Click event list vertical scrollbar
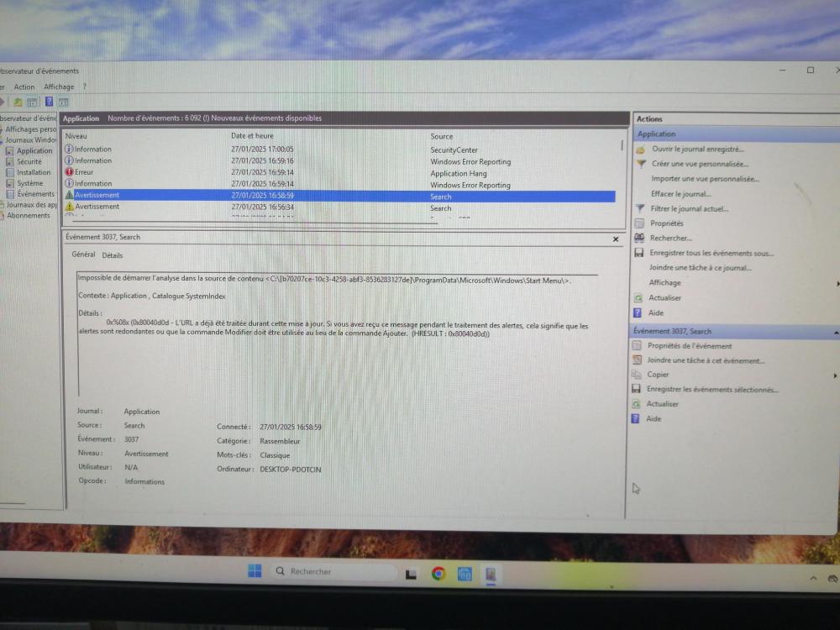The image size is (840, 630). pyautogui.click(x=622, y=145)
